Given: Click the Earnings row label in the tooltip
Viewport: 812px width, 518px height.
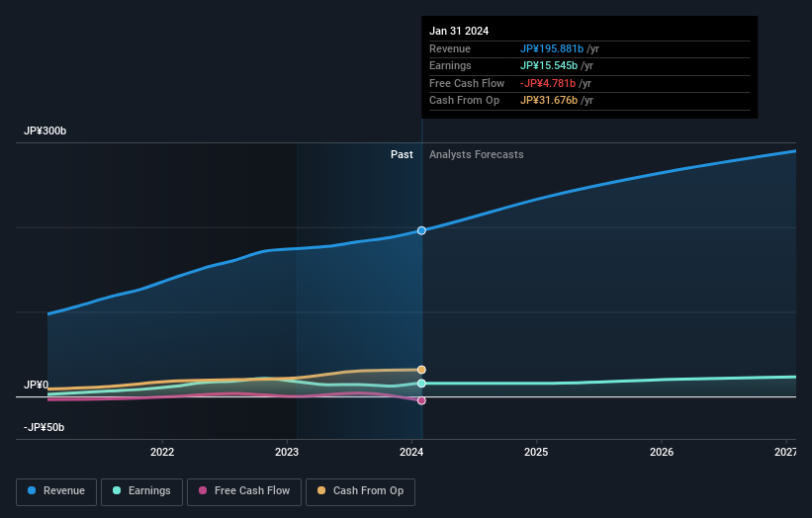Looking at the screenshot, I should tap(450, 65).
